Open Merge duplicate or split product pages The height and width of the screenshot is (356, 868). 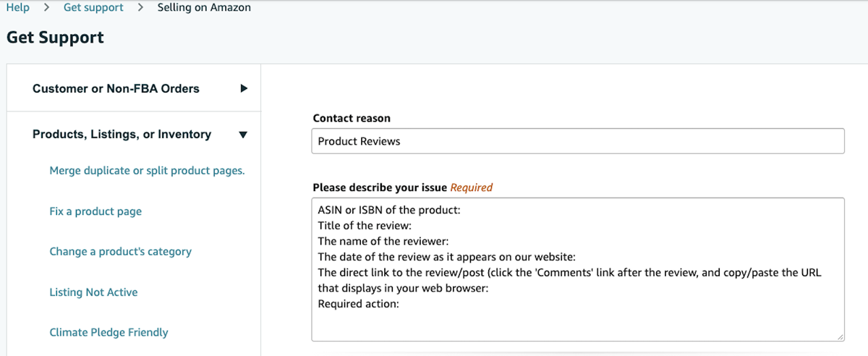pos(147,171)
